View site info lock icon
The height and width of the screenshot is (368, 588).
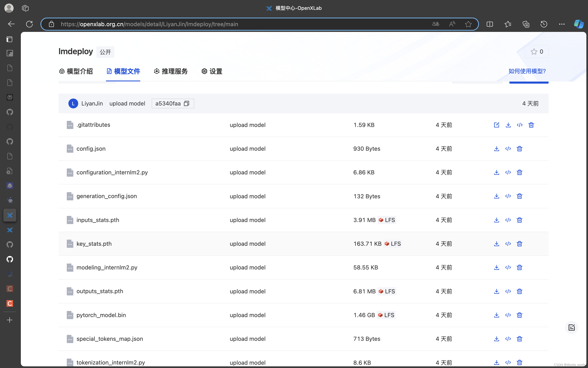coord(51,24)
